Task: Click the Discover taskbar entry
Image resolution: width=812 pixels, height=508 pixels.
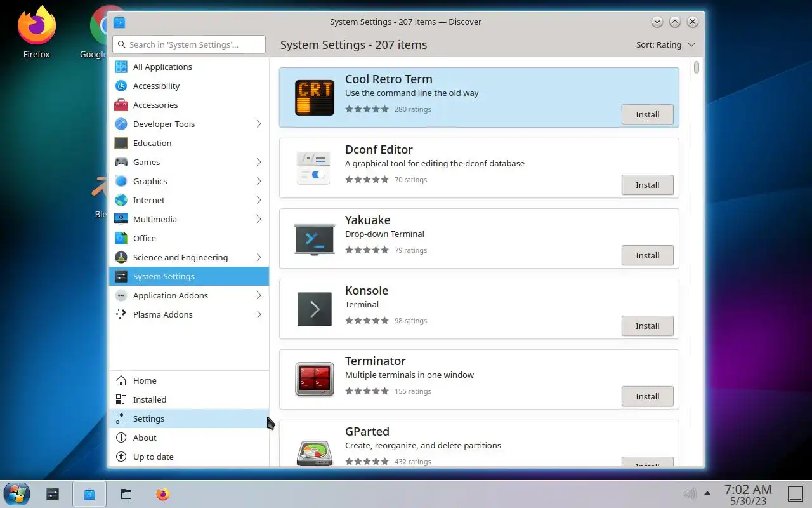Action: tap(89, 494)
